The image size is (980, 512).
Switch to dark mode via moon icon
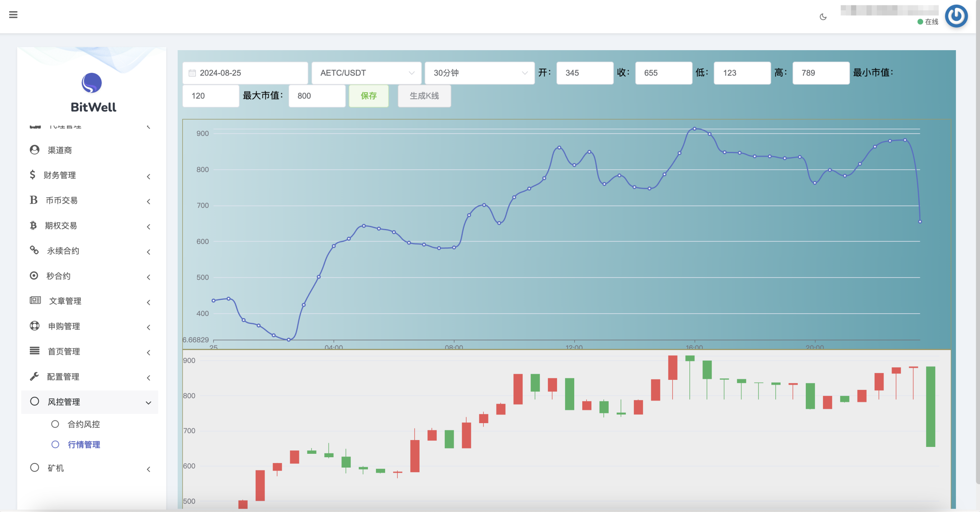point(823,17)
